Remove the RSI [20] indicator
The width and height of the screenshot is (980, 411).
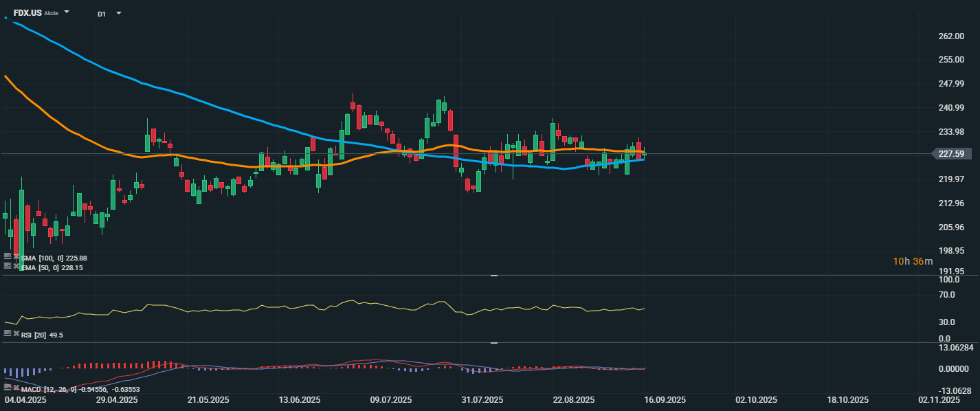pyautogui.click(x=16, y=333)
